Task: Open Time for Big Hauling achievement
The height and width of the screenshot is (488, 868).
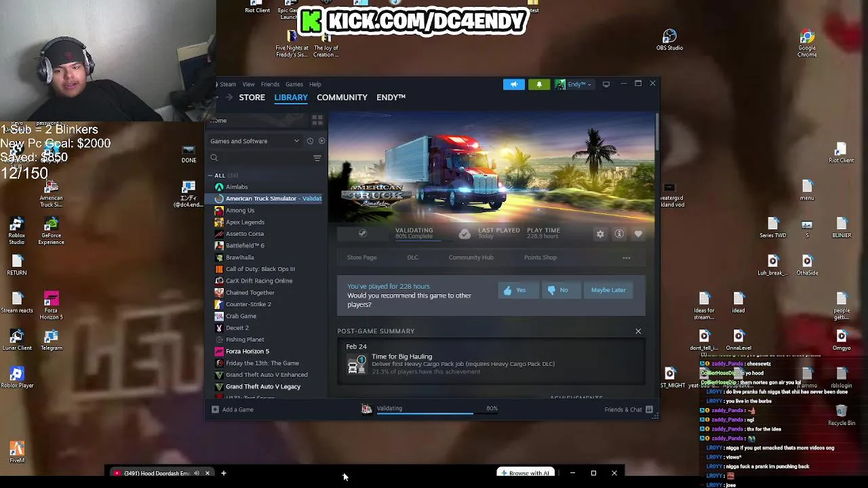Action: click(x=491, y=364)
